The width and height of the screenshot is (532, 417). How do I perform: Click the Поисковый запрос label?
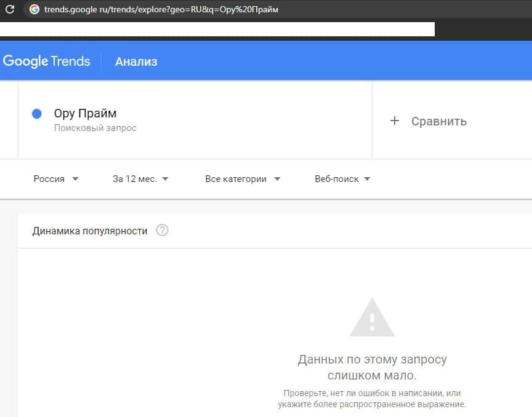click(95, 128)
